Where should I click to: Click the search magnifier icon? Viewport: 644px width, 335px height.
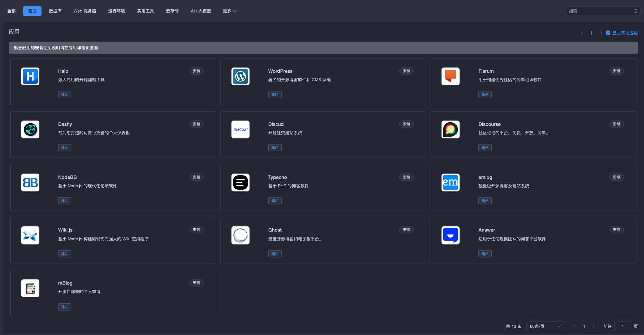click(635, 11)
